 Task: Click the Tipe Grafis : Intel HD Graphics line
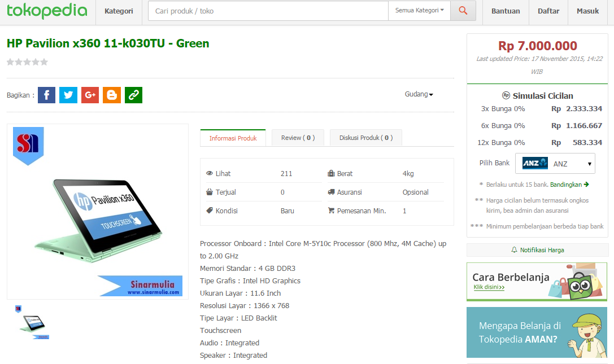coord(250,280)
